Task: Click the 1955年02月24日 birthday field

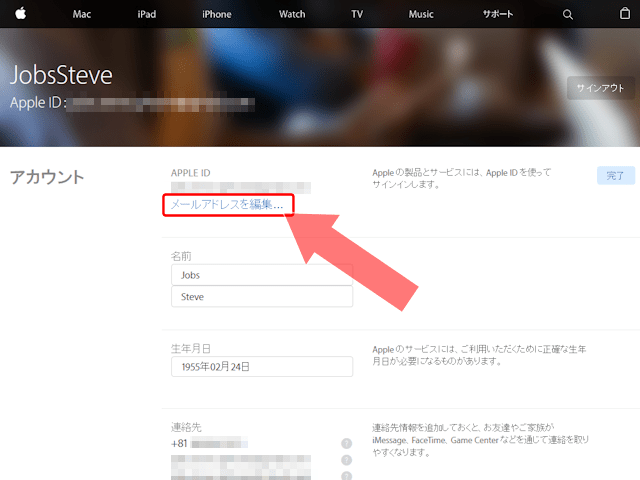Action: click(262, 367)
